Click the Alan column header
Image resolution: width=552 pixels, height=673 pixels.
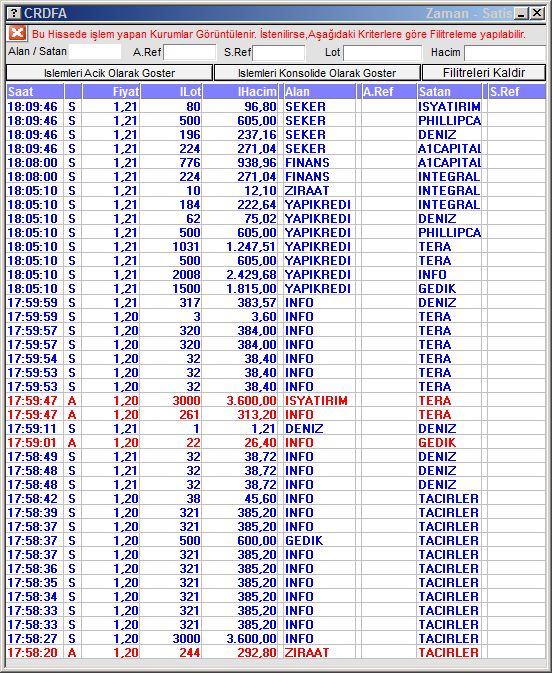click(319, 91)
